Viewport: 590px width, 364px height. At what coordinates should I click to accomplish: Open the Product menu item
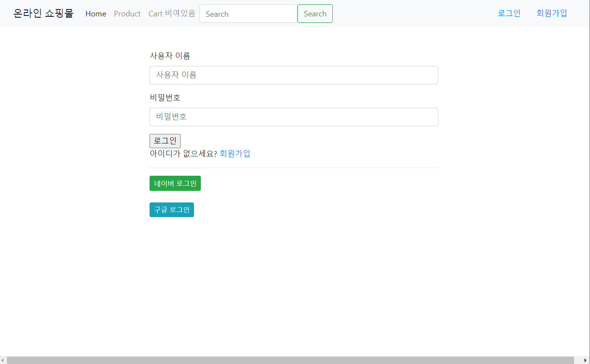pyautogui.click(x=127, y=14)
